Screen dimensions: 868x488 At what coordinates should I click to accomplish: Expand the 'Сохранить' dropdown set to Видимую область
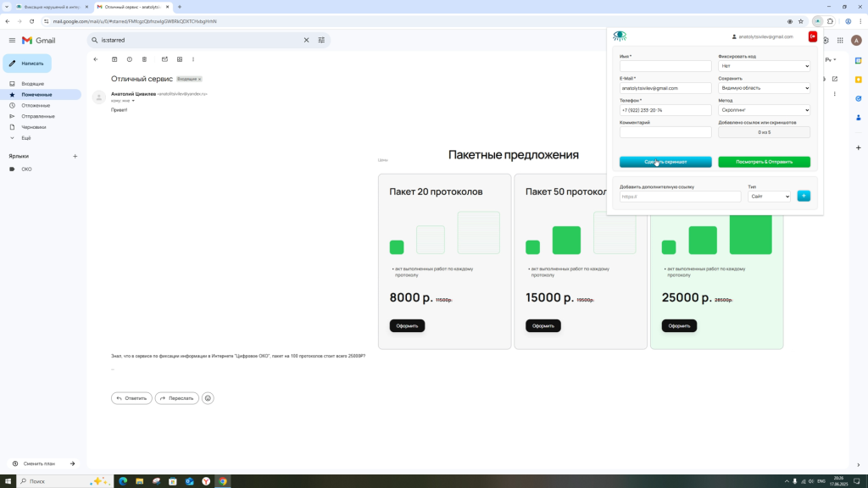(x=764, y=88)
